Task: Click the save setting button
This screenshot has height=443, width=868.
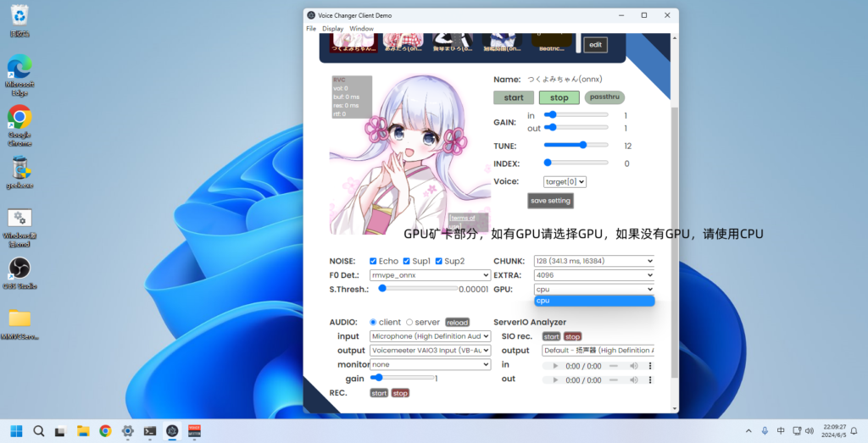Action: [550, 201]
